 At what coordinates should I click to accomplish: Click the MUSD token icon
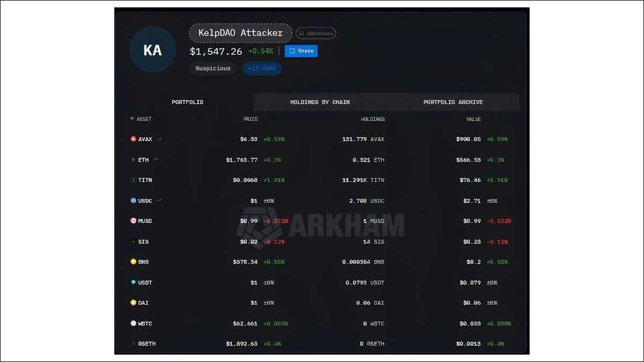click(x=134, y=221)
